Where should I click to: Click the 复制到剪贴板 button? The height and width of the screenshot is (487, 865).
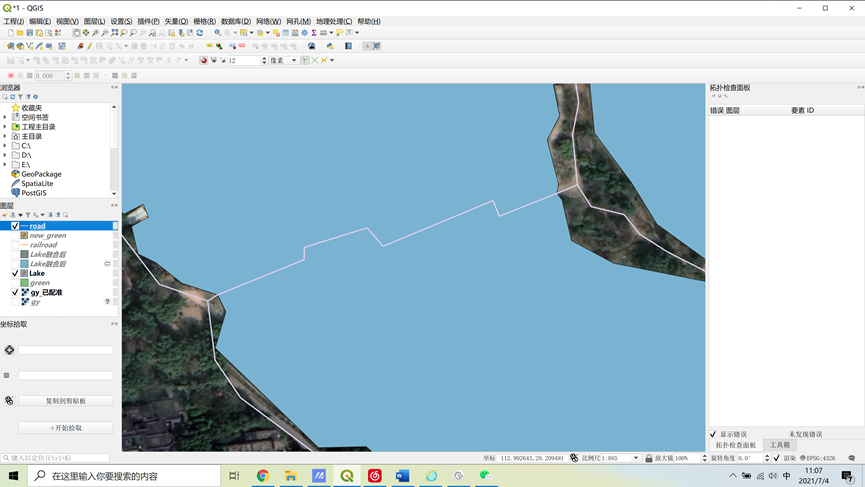(x=66, y=401)
